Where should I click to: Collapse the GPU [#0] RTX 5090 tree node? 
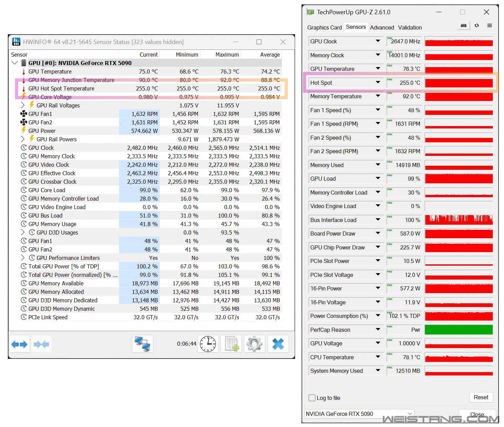coord(15,63)
